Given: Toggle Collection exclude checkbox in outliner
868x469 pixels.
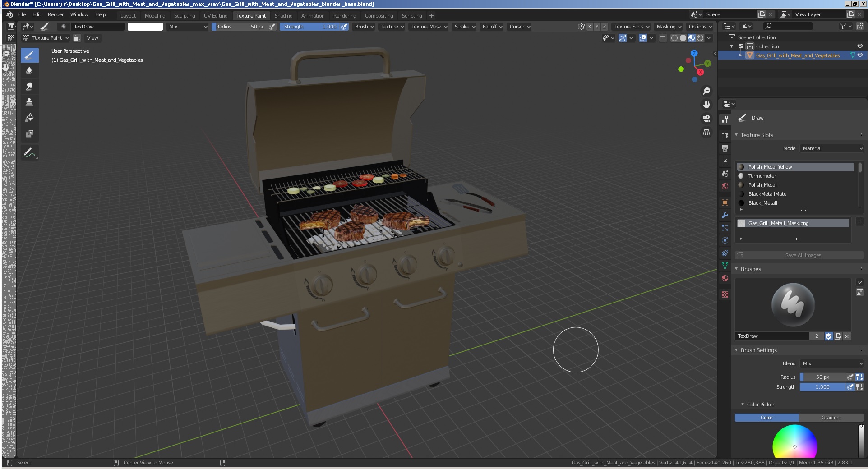Looking at the screenshot, I should [741, 46].
